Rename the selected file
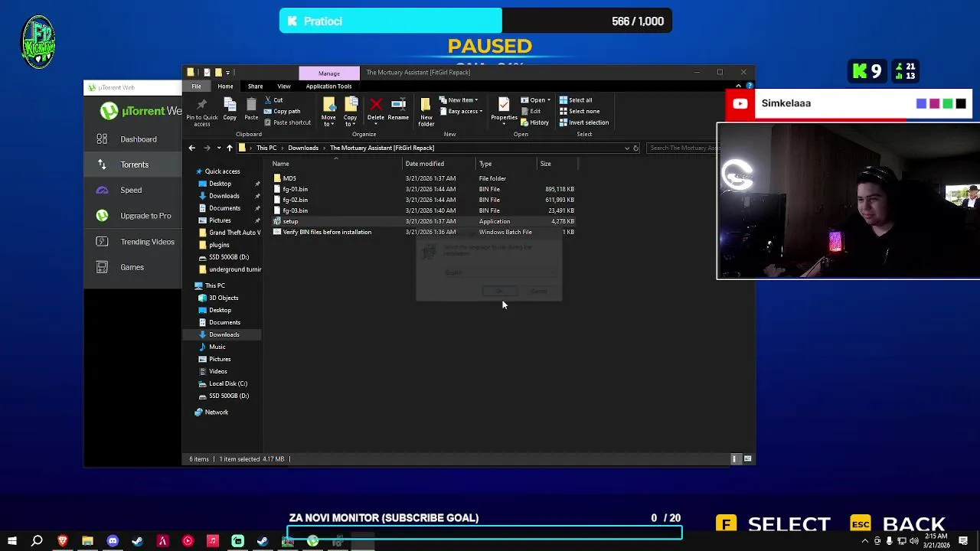This screenshot has height=551, width=980. coord(398,109)
